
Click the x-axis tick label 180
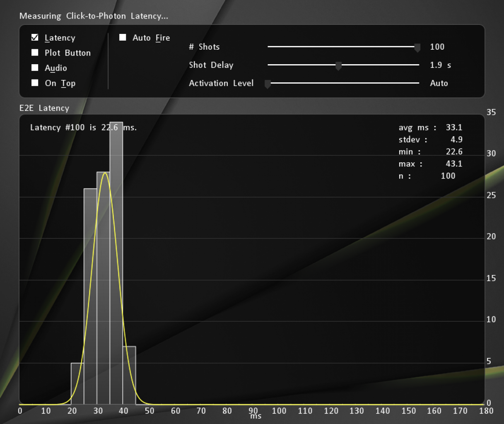(486, 411)
